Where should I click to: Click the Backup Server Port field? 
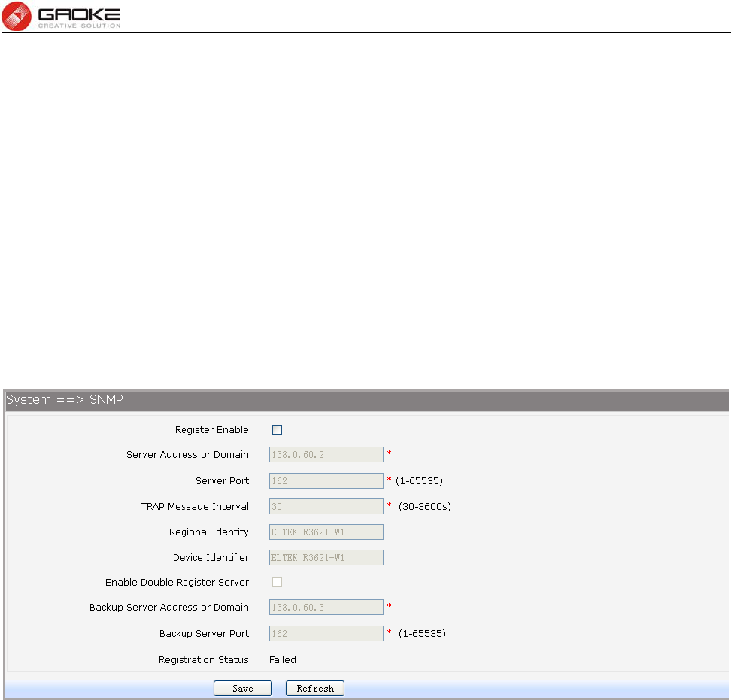coord(326,633)
